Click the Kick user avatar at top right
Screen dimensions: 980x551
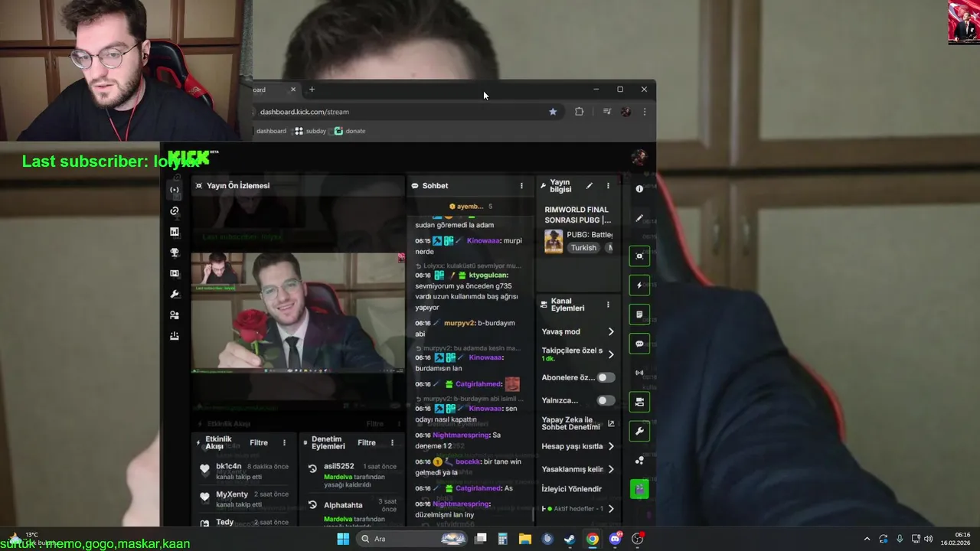coord(639,158)
